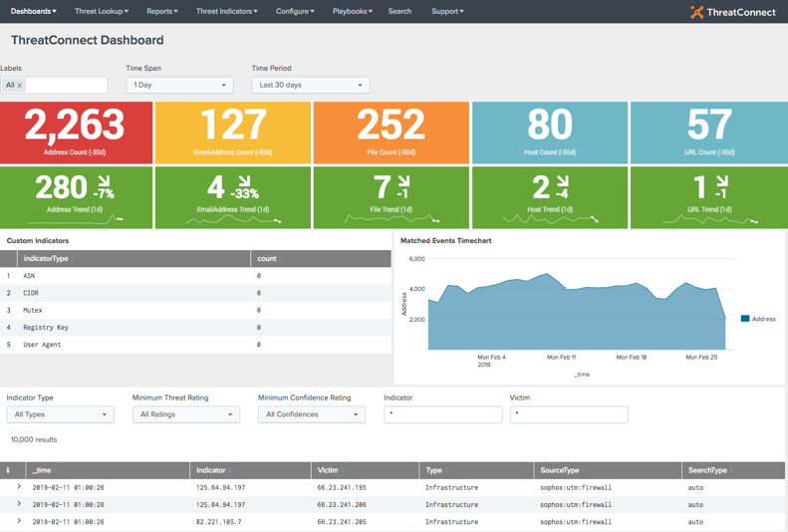Open the Threat Indicators menu
788x532 pixels.
[x=227, y=11]
